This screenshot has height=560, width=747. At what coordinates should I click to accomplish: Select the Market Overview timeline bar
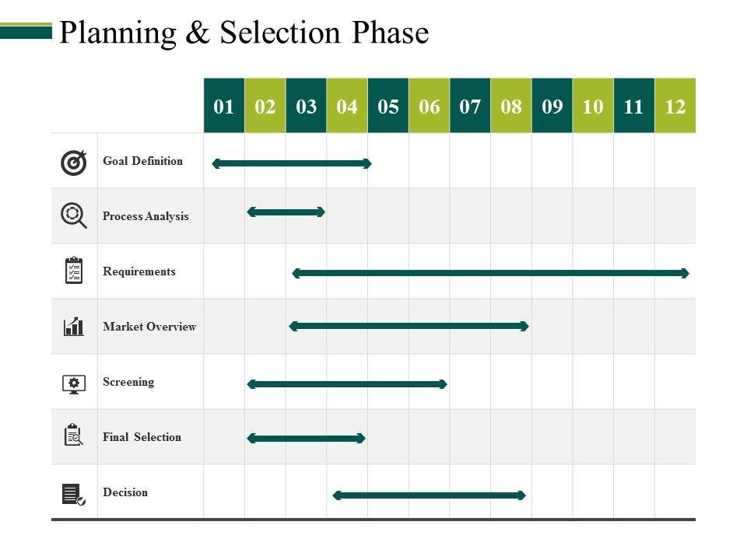tap(409, 327)
